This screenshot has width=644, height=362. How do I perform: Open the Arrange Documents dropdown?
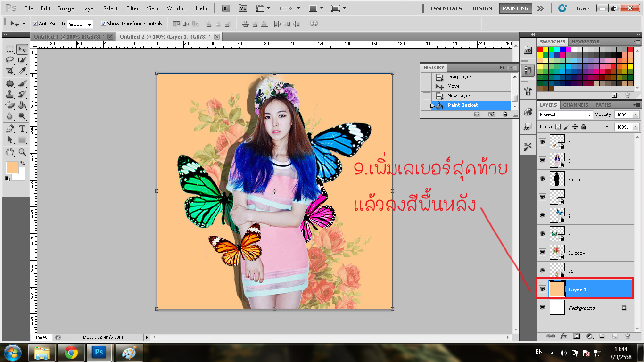pos(316,8)
